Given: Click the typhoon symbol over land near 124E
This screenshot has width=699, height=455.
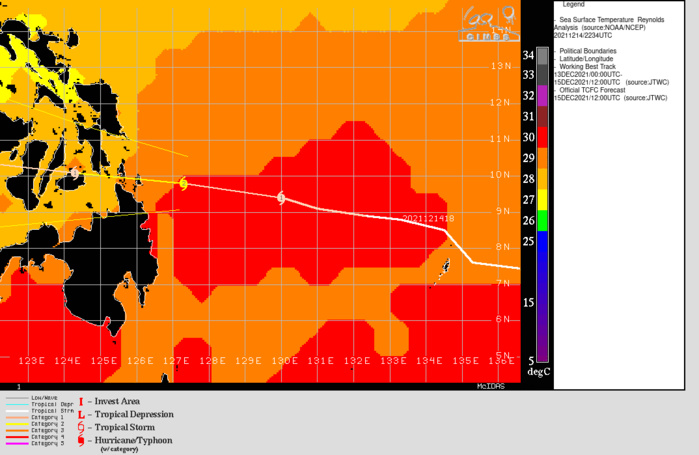Looking at the screenshot, I should 75,173.
